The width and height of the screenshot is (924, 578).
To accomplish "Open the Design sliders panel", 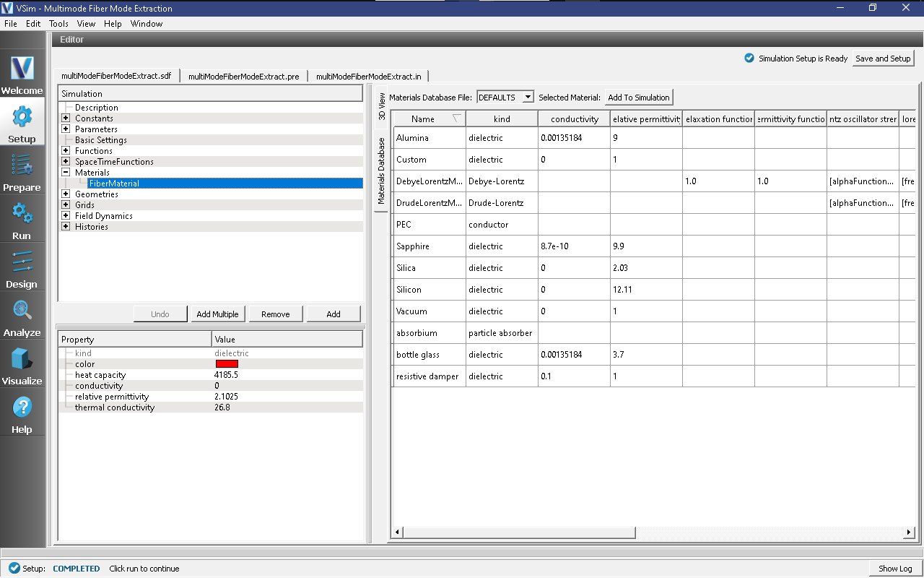I will point(22,267).
